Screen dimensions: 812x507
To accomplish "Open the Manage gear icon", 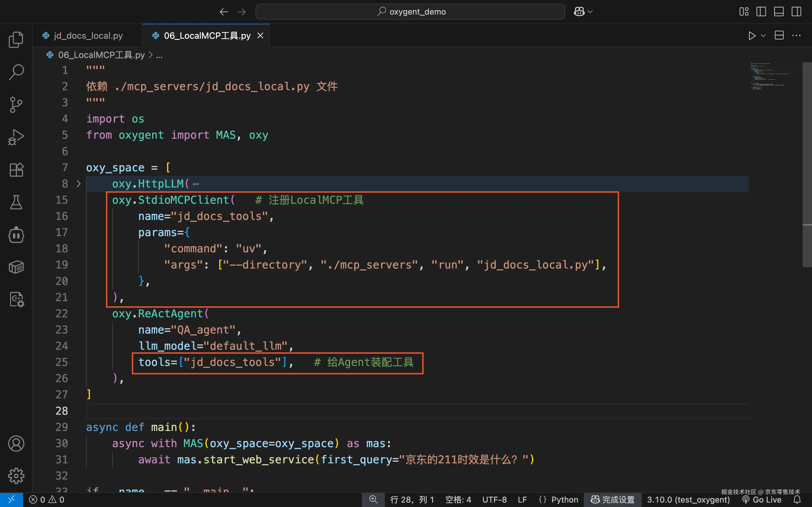I will pos(16,476).
